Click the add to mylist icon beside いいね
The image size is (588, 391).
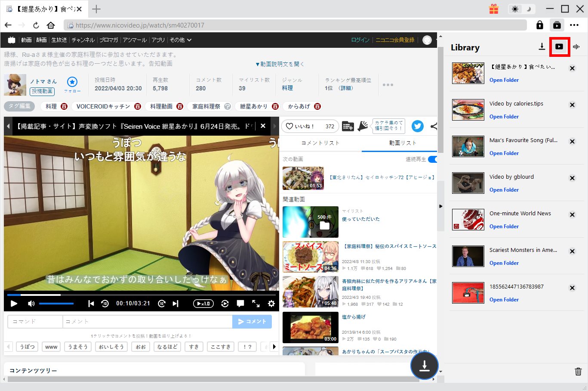click(x=348, y=126)
